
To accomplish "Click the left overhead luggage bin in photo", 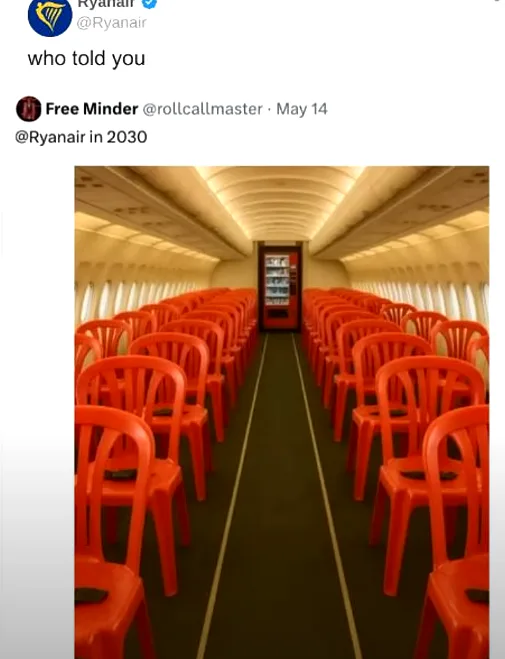I will (151, 210).
